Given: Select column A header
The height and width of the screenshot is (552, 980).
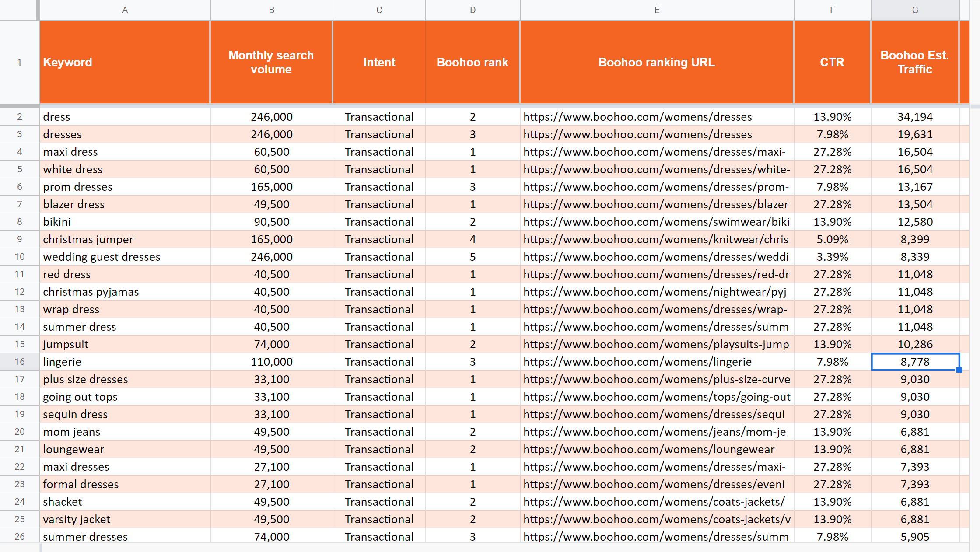Looking at the screenshot, I should (125, 10).
